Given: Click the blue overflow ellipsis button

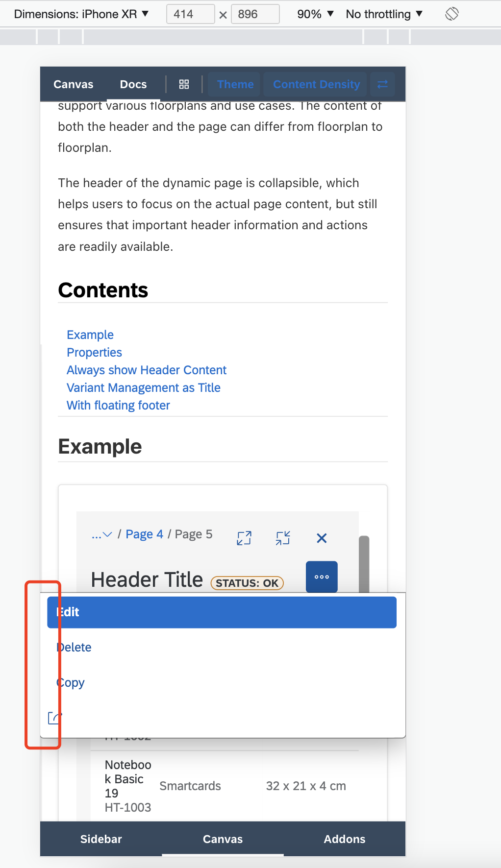Looking at the screenshot, I should click(x=322, y=577).
